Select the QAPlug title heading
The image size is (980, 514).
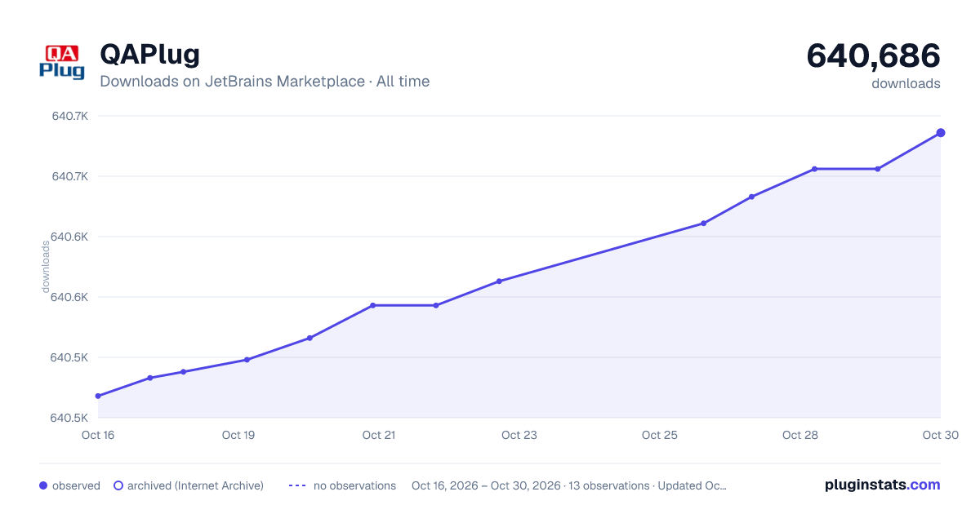click(x=149, y=55)
